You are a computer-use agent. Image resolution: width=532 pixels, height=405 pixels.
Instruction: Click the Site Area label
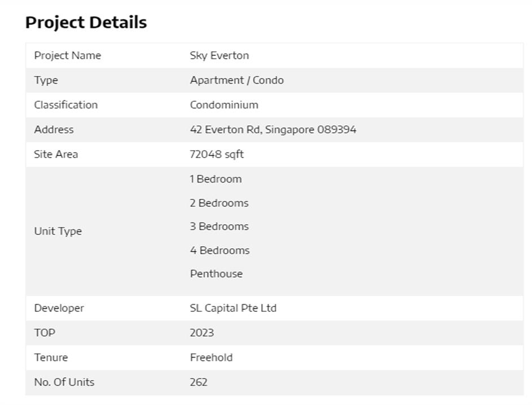pos(56,154)
